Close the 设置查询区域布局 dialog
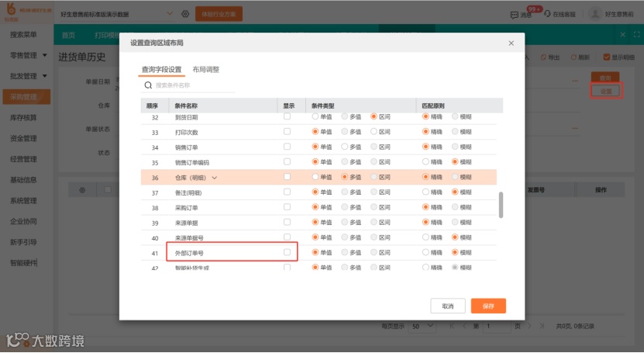The image size is (644, 353). coord(511,43)
